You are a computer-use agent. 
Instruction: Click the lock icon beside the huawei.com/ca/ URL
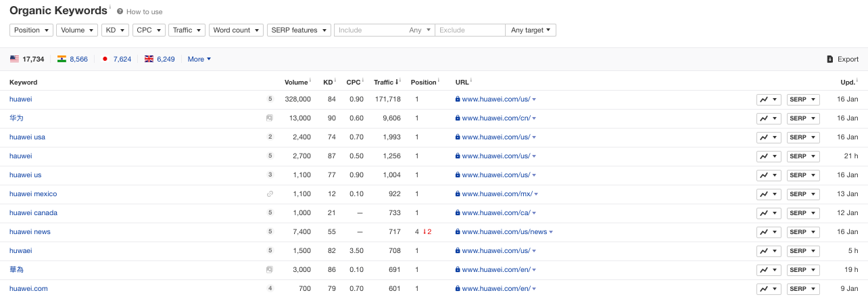pyautogui.click(x=458, y=213)
